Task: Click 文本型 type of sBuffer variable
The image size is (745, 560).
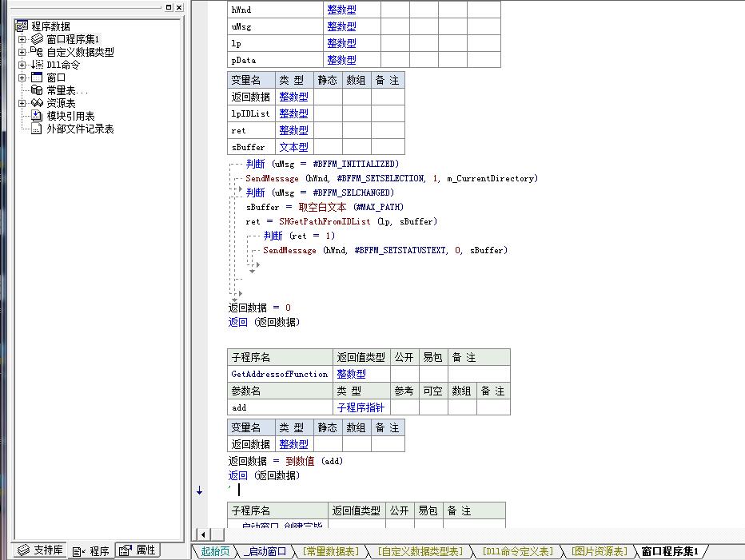Action: coord(293,148)
